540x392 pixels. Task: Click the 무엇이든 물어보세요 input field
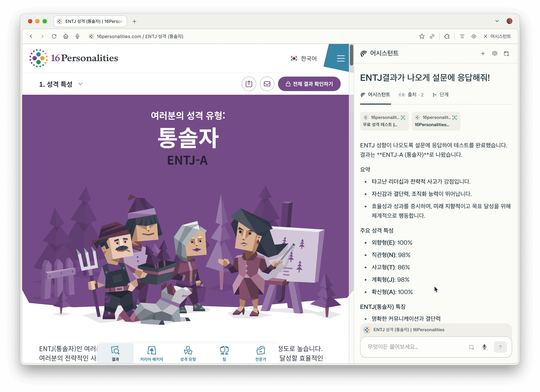[x=414, y=347]
